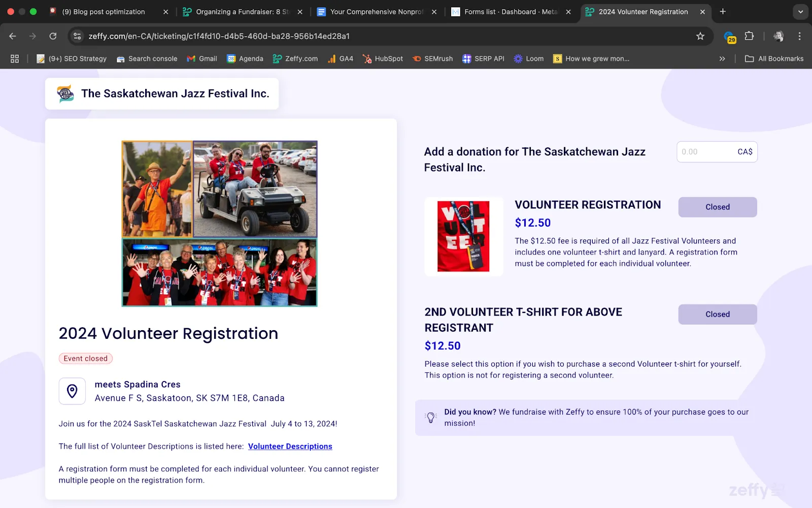Open the Chrome profile avatar
The height and width of the screenshot is (508, 812).
[x=779, y=36]
